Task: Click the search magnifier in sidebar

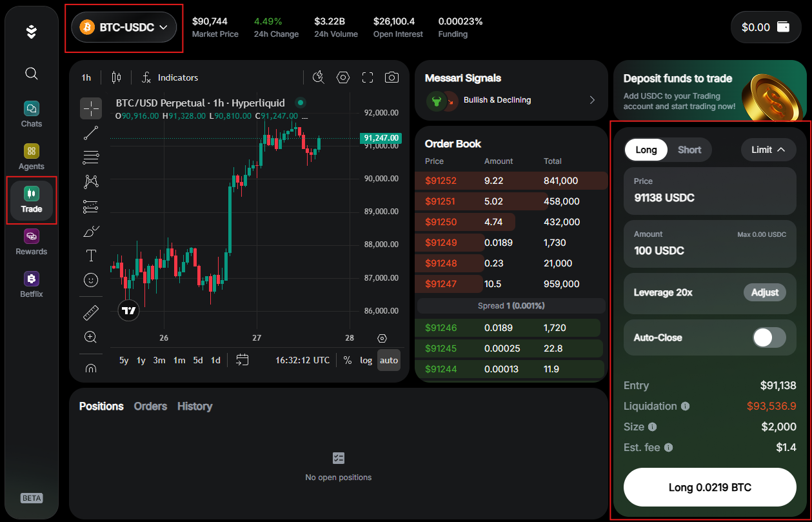Action: click(x=31, y=74)
